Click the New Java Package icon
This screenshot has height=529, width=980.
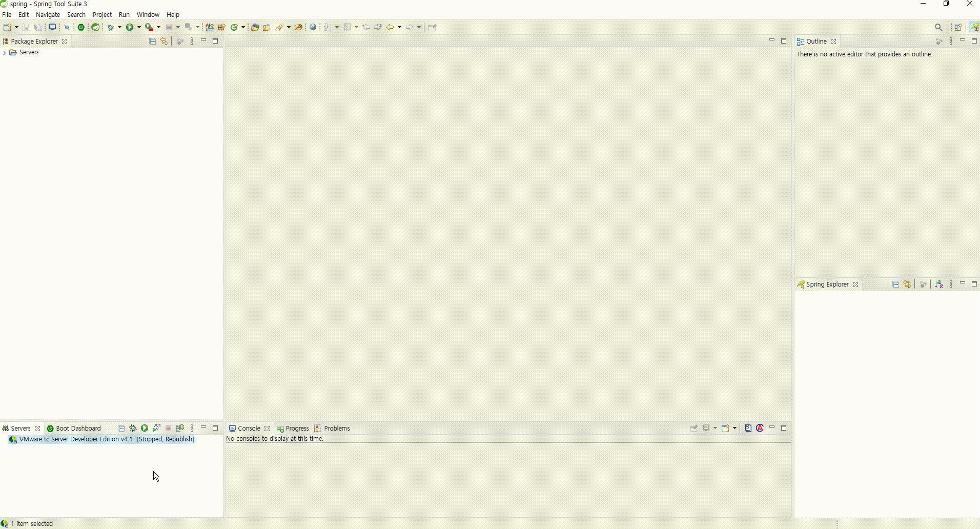pos(221,27)
